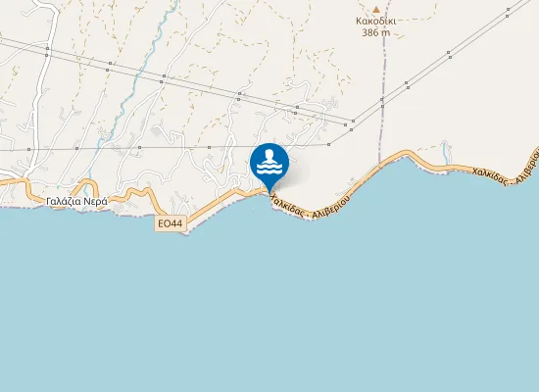Click the pointed tip of the swimming pin
539x392 pixels.
click(269, 192)
